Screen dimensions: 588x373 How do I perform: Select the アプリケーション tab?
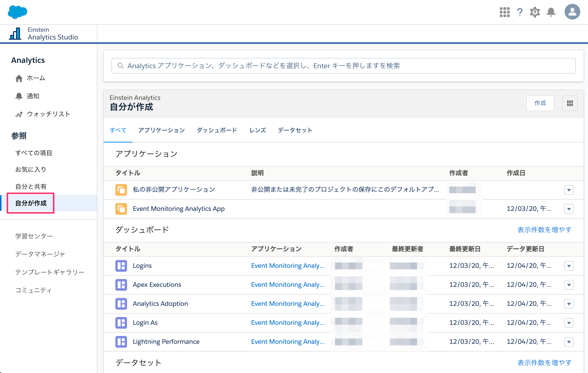pos(161,130)
